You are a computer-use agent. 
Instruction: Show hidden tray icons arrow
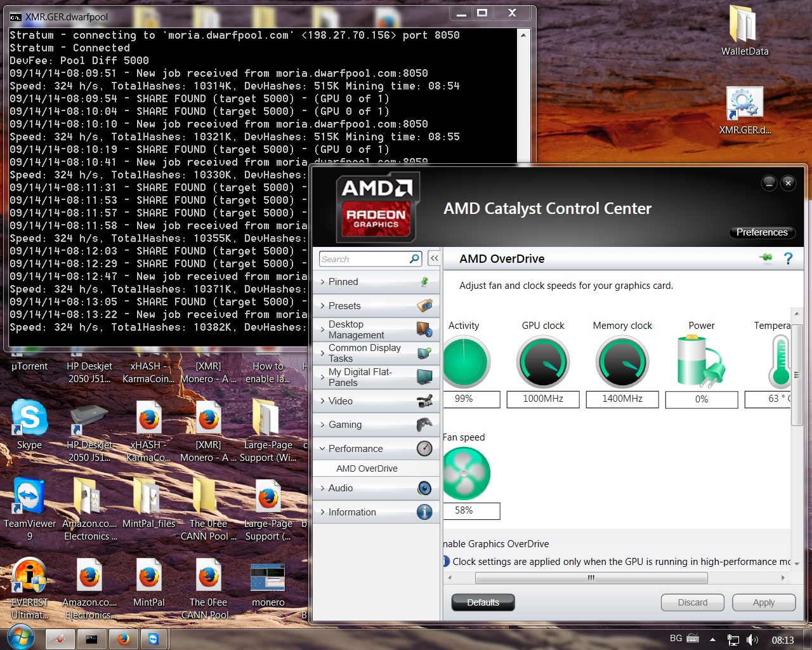pyautogui.click(x=712, y=640)
